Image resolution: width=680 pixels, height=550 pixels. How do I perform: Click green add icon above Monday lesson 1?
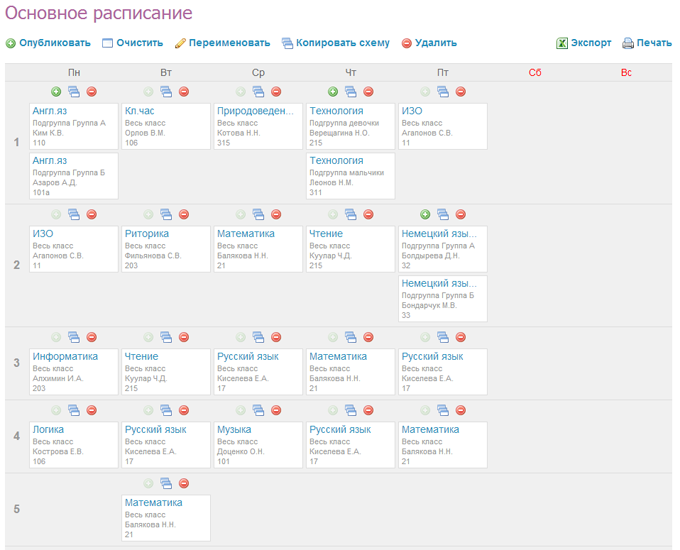(56, 92)
